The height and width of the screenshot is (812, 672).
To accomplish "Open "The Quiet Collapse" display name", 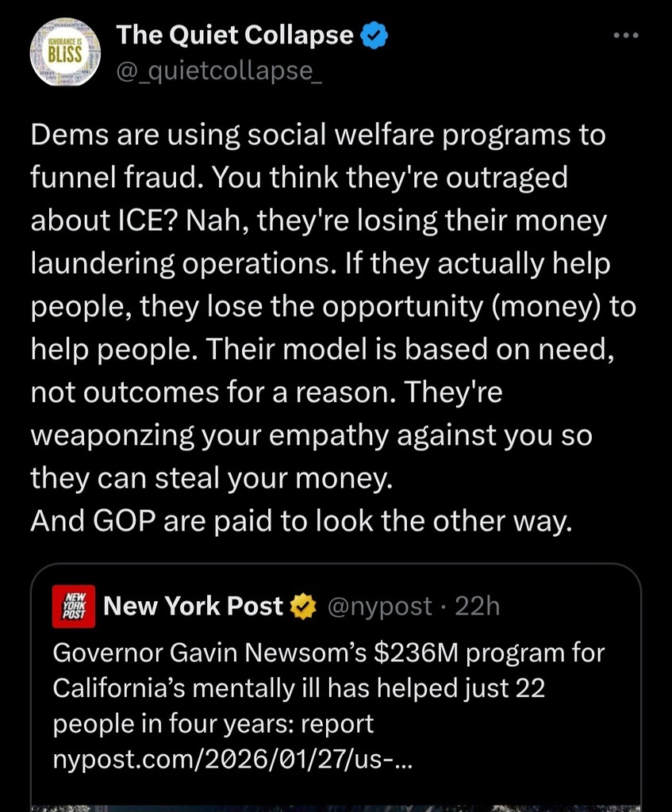I will pos(235,36).
